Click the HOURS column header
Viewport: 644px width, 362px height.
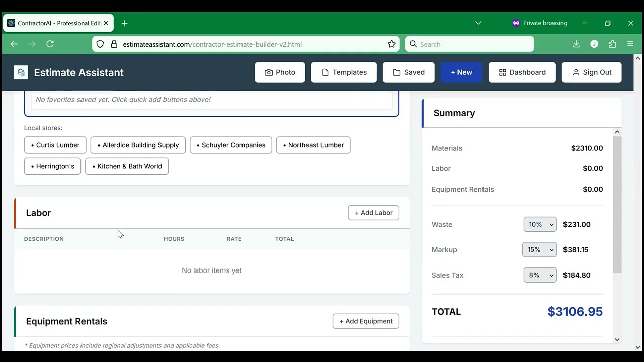coord(174,239)
